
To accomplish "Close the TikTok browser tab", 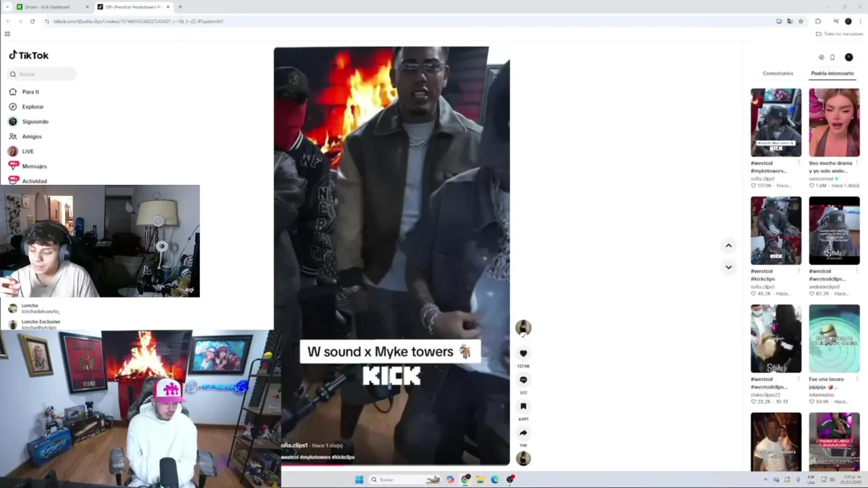I will point(168,7).
